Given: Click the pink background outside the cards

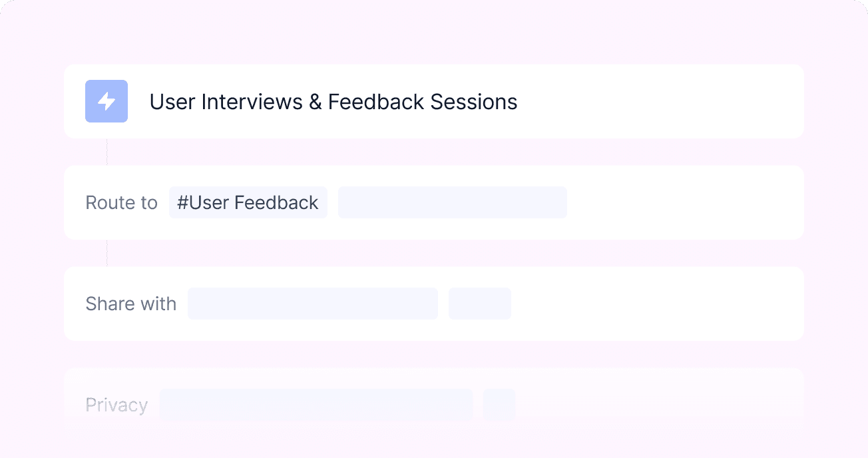Looking at the screenshot, I should (x=433, y=32).
